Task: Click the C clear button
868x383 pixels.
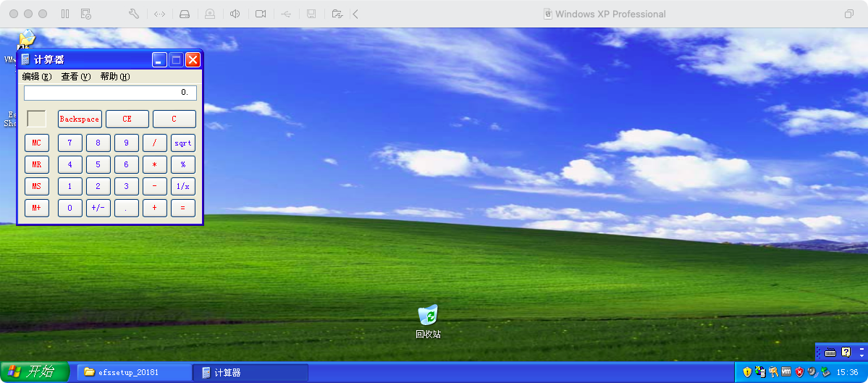Action: tap(174, 119)
